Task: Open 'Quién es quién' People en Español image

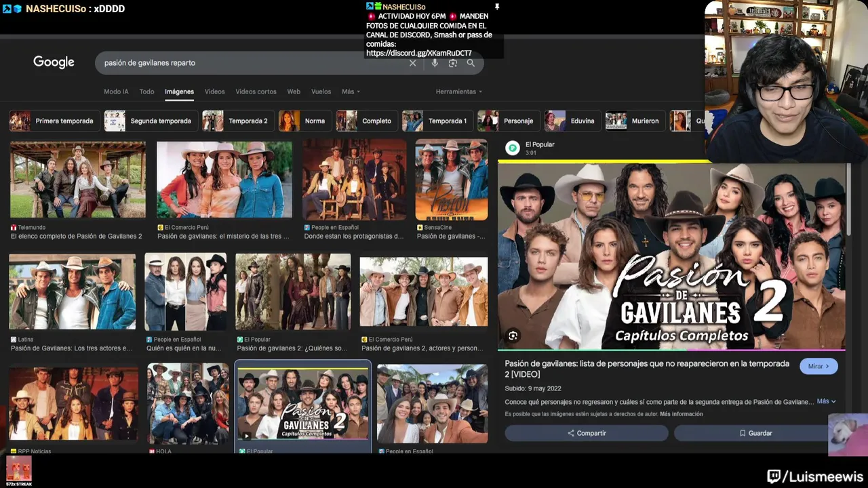Action: pos(186,291)
